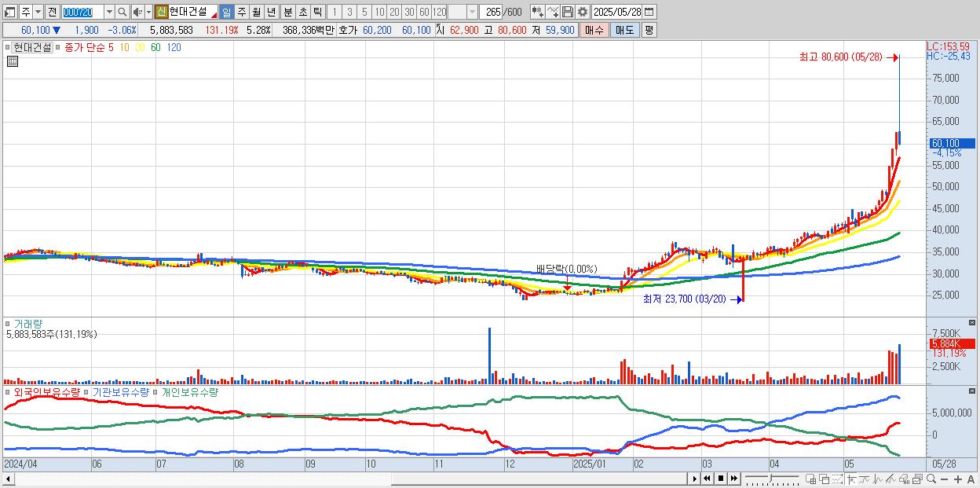The width and height of the screenshot is (980, 488).
Task: Open the calendar date picker icon
Action: [x=649, y=12]
